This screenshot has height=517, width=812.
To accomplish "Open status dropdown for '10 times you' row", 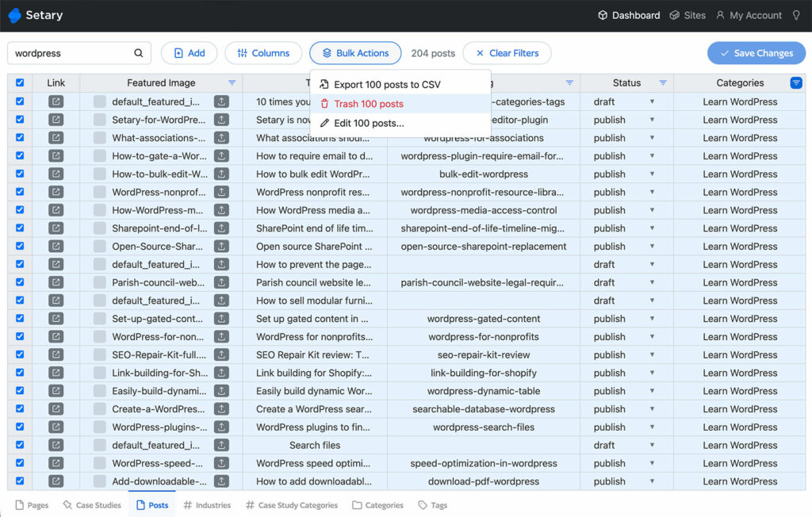I will (x=652, y=101).
